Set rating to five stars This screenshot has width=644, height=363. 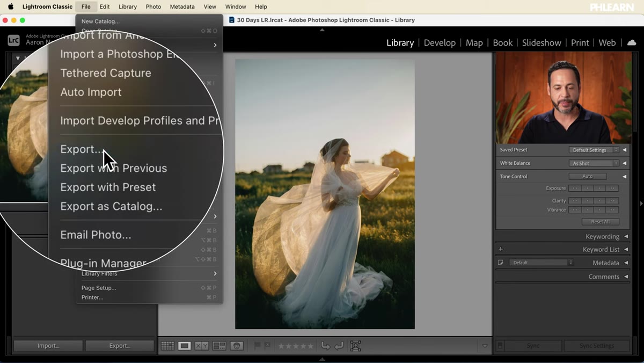point(310,346)
